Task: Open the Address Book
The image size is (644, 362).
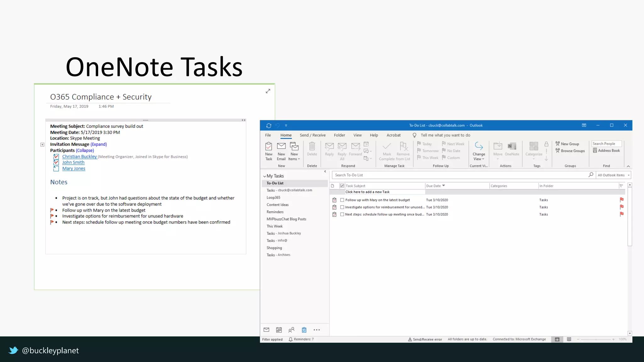Action: tap(606, 151)
